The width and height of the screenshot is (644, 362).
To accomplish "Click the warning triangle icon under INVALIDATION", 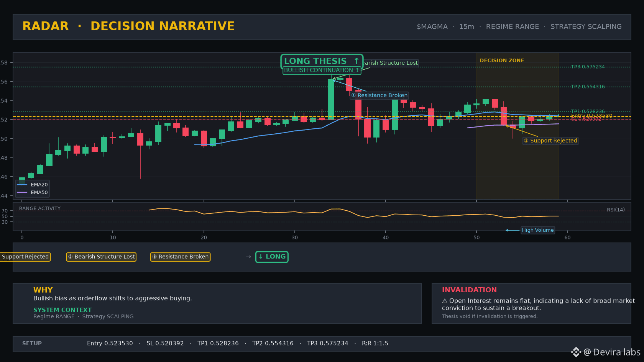I will point(445,301).
